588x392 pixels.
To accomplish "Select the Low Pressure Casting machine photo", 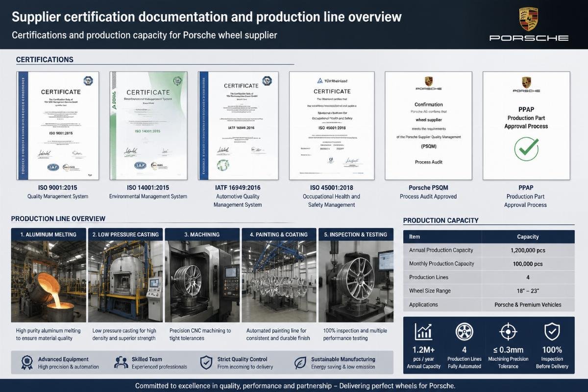I will click(125, 281).
